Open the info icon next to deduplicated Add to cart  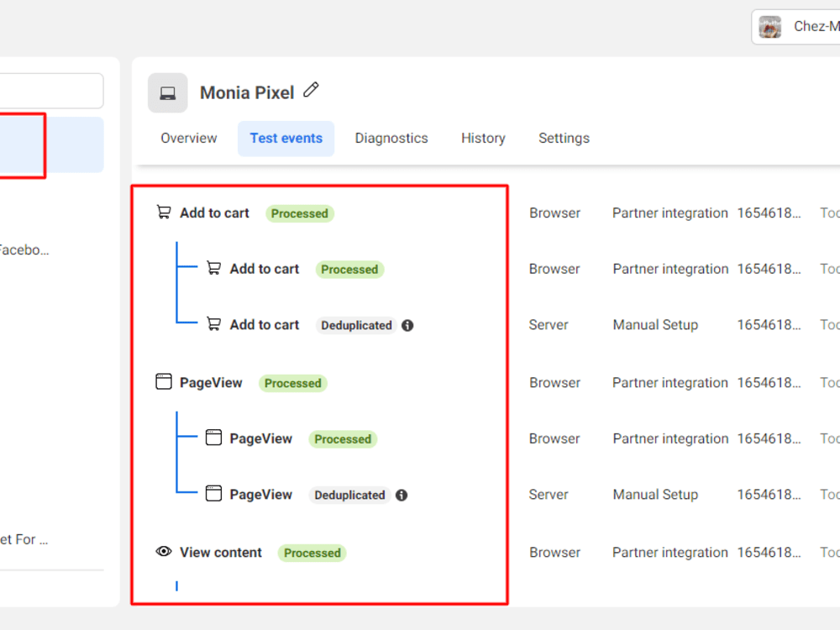click(x=407, y=325)
